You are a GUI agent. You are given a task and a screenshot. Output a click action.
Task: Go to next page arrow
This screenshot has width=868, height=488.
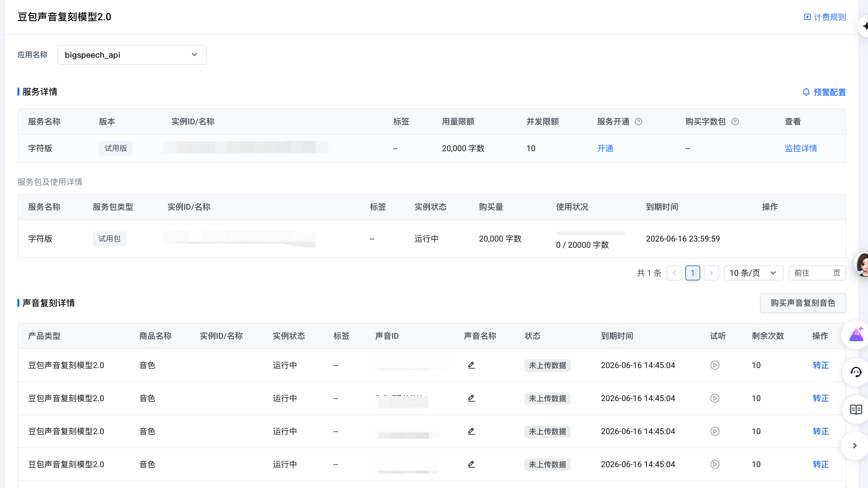click(711, 273)
